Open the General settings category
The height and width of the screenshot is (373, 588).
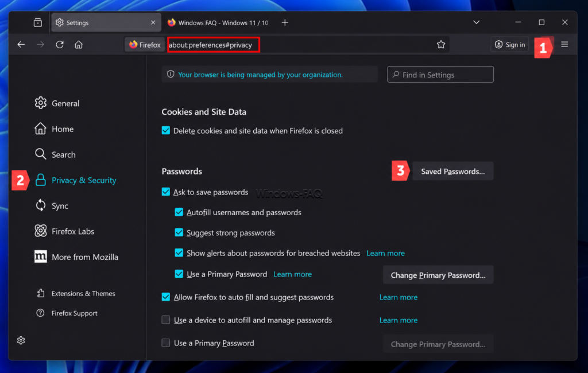point(57,103)
